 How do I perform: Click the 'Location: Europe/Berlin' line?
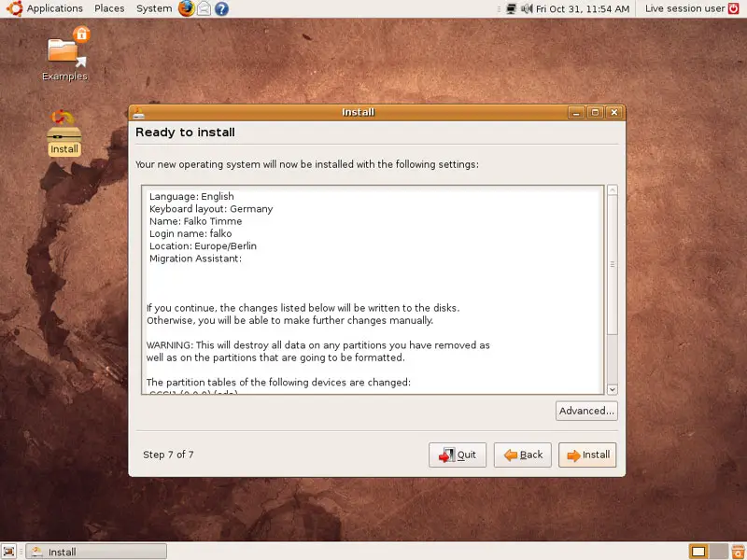pos(203,245)
